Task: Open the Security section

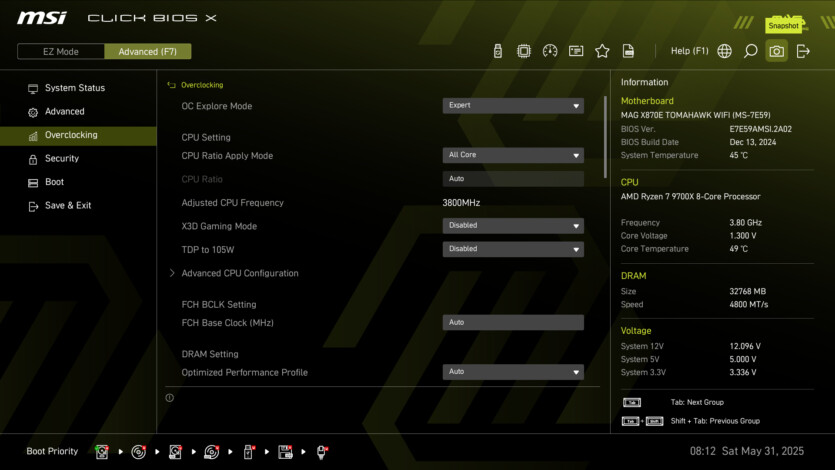Action: [x=62, y=159]
